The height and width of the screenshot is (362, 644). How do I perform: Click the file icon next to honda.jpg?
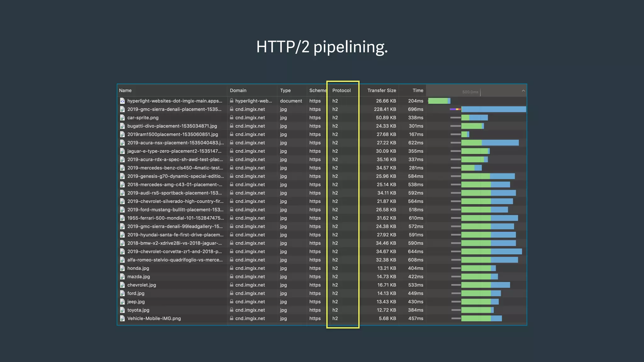(x=122, y=268)
